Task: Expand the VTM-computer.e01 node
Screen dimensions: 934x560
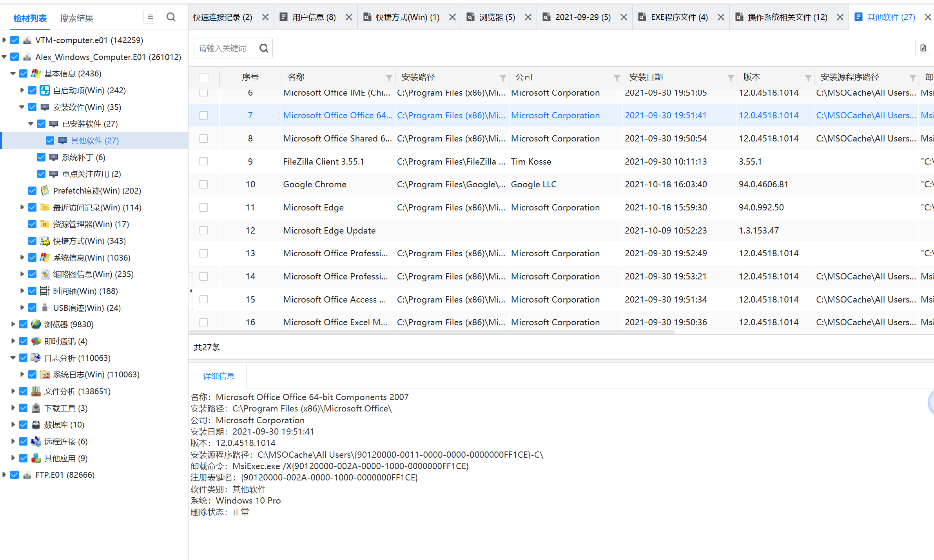Action: click(x=4, y=40)
